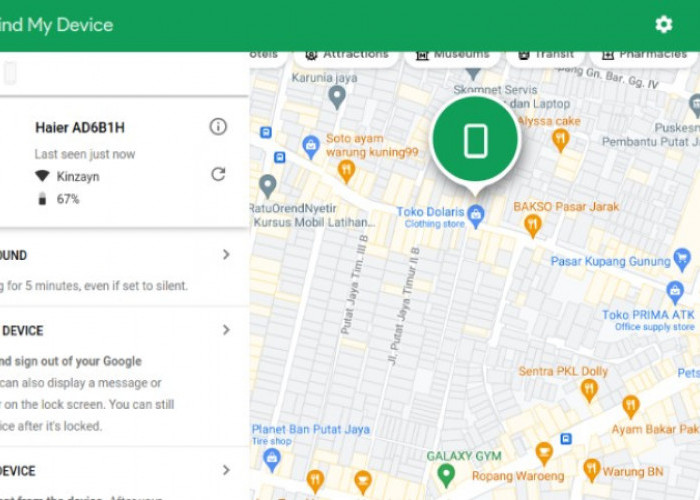Viewport: 700px width, 500px height.
Task: Open the Skomnet Servis dan Laptop label
Action: click(512, 96)
